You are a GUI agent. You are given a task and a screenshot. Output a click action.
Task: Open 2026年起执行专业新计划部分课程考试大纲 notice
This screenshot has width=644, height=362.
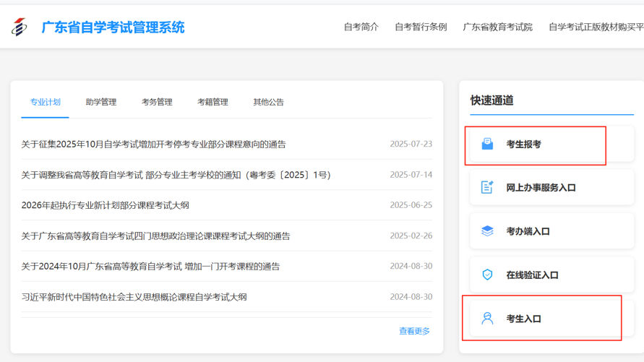105,205
